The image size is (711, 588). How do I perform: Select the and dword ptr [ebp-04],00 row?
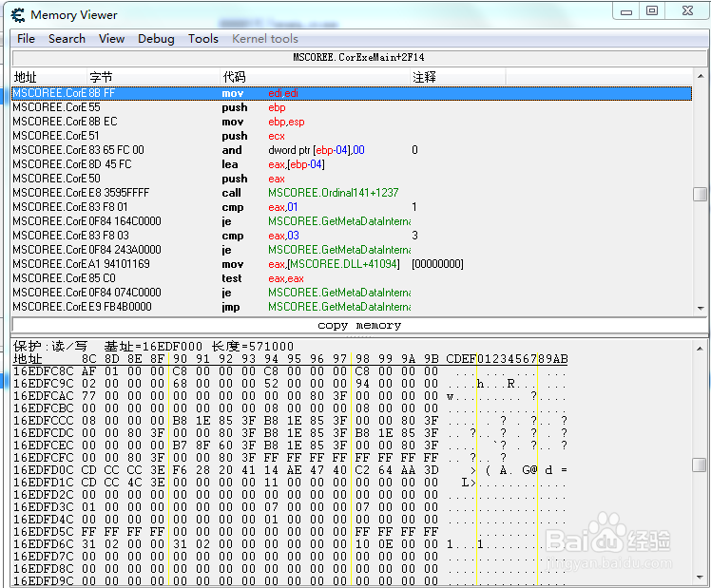coord(352,150)
